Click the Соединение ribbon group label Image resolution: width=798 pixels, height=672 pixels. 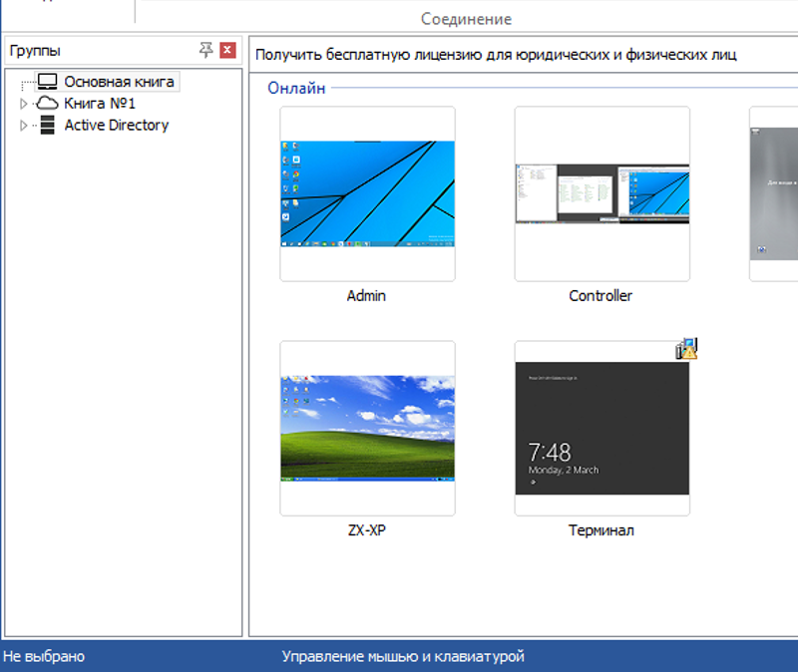click(x=466, y=19)
